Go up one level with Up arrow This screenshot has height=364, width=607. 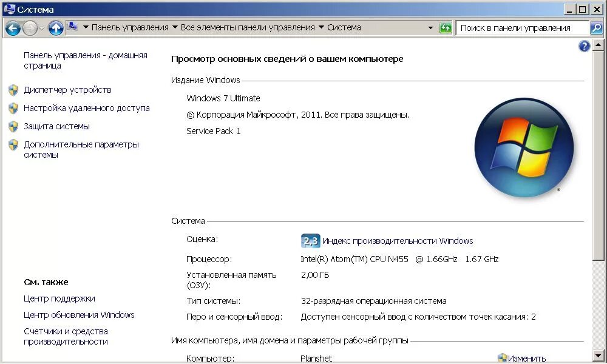[56, 28]
